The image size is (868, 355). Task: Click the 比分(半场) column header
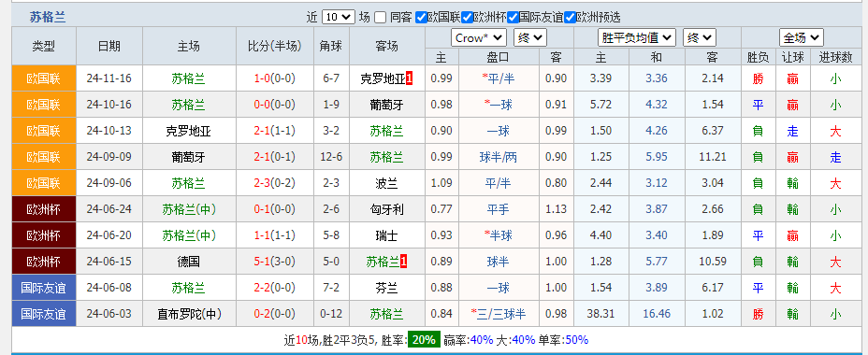pyautogui.click(x=275, y=46)
